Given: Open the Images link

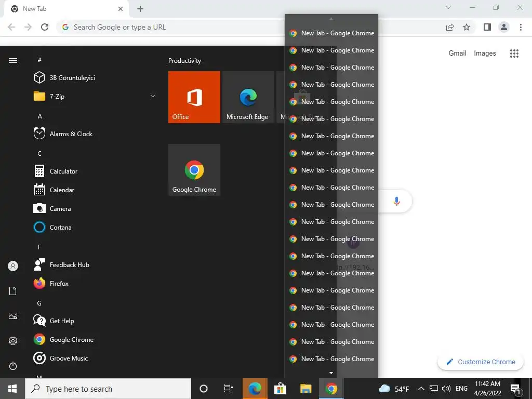Looking at the screenshot, I should tap(485, 54).
